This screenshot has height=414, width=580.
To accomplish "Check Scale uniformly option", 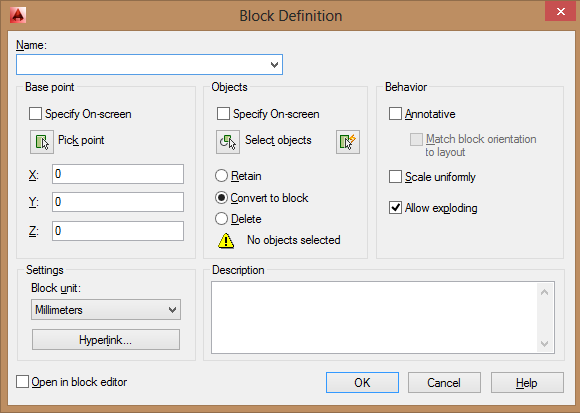I will click(x=395, y=176).
